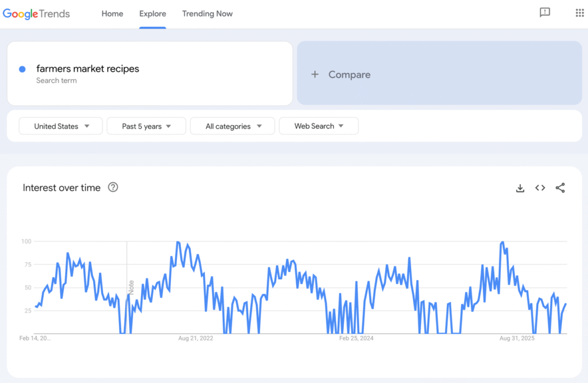Open the United States region dropdown
The image size is (588, 383).
[60, 126]
